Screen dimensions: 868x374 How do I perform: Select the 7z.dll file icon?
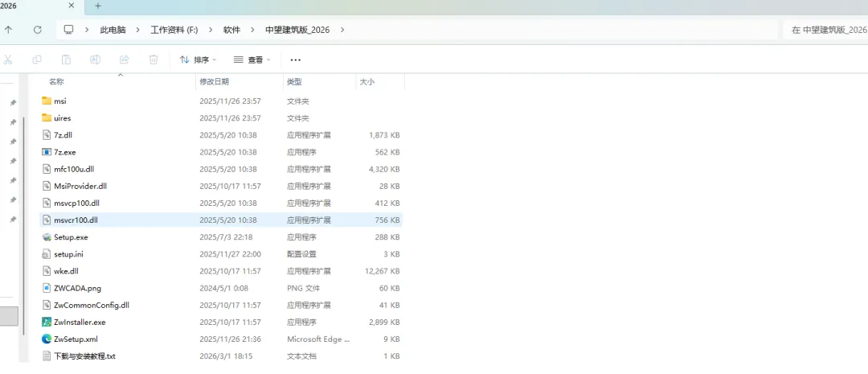click(47, 135)
